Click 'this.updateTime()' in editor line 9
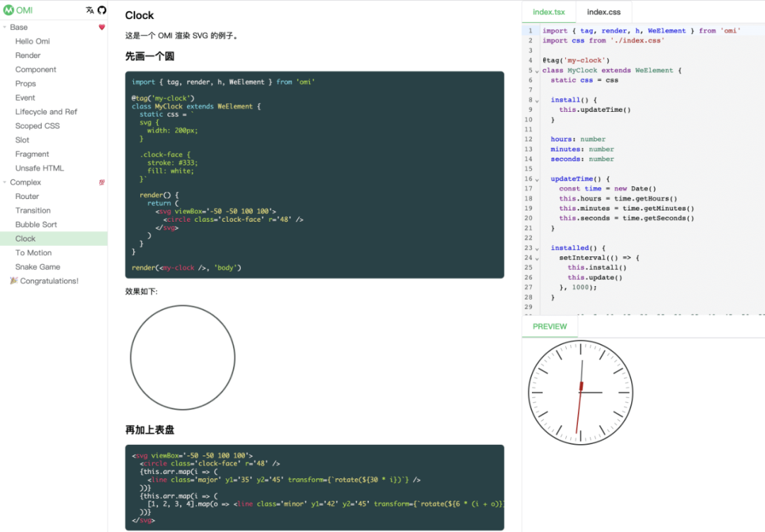Screen dimensions: 765x532 pos(595,110)
